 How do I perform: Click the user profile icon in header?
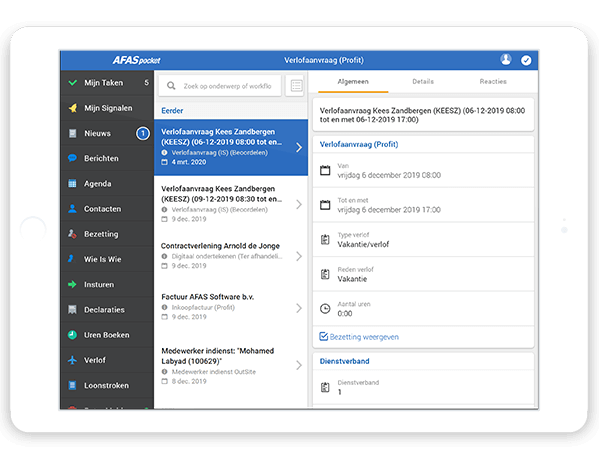(x=506, y=60)
